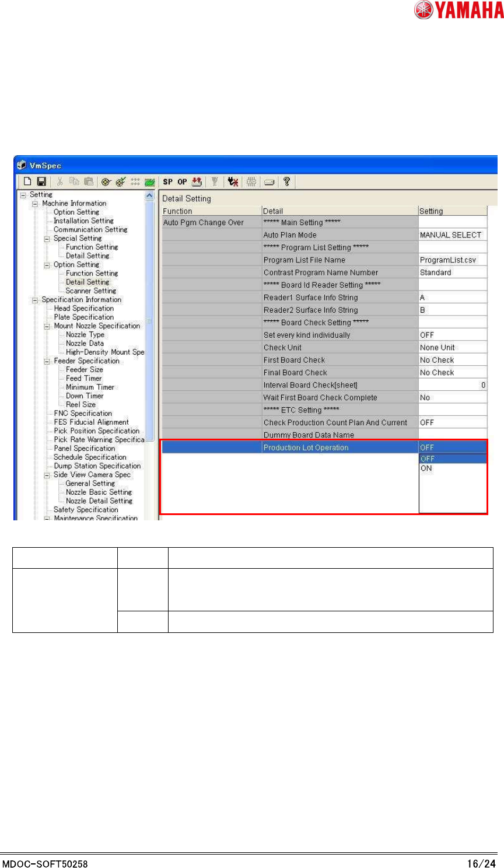Select Reel Size in the tree
Screen dimensions: 504x868
pos(81,405)
